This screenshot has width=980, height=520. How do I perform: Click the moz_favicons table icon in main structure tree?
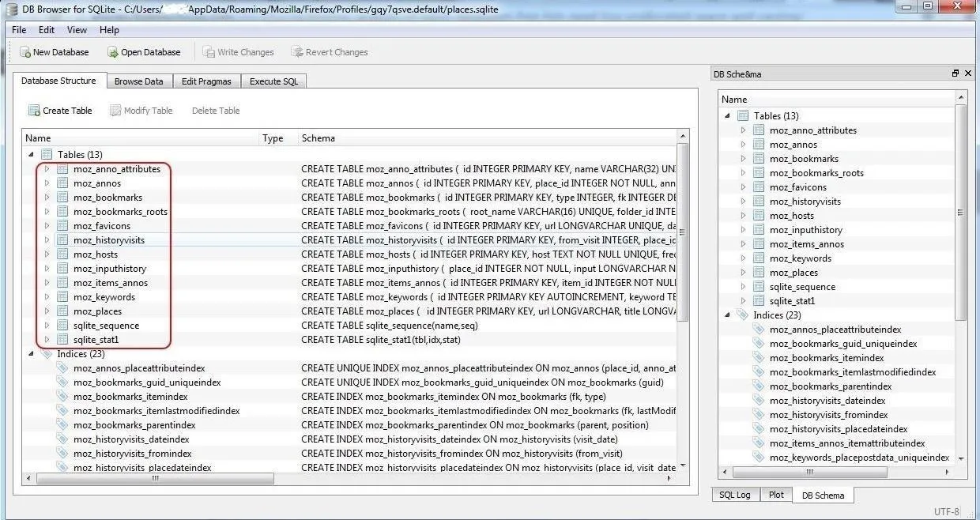pyautogui.click(x=62, y=226)
